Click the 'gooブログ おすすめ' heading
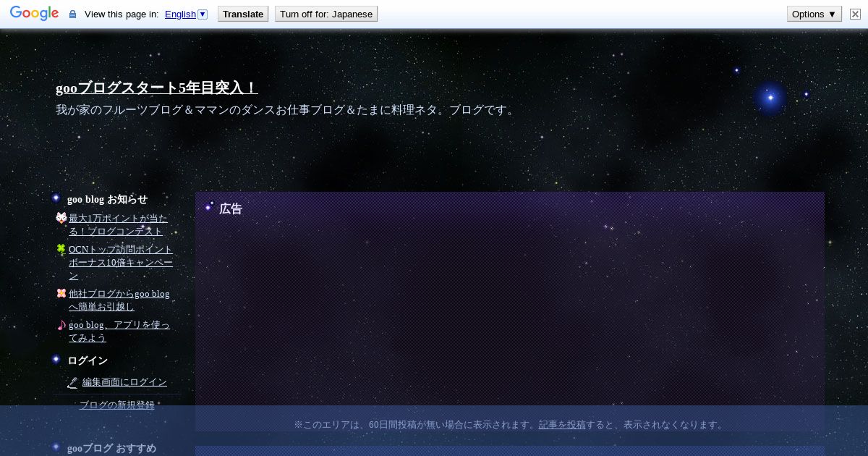Image resolution: width=868 pixels, height=456 pixels. point(111,448)
